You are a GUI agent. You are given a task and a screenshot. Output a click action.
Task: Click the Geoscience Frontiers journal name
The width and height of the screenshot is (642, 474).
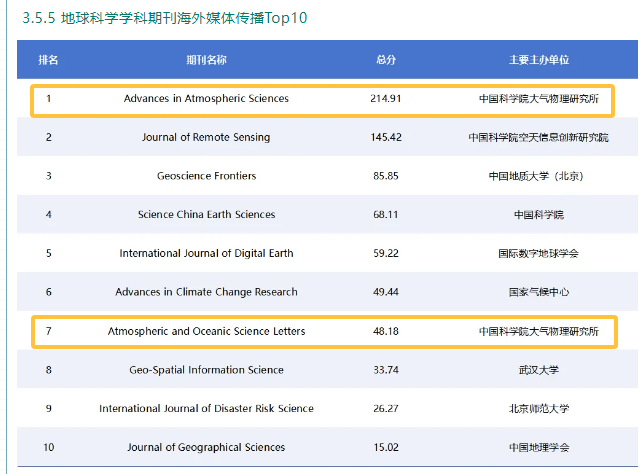pyautogui.click(x=206, y=176)
